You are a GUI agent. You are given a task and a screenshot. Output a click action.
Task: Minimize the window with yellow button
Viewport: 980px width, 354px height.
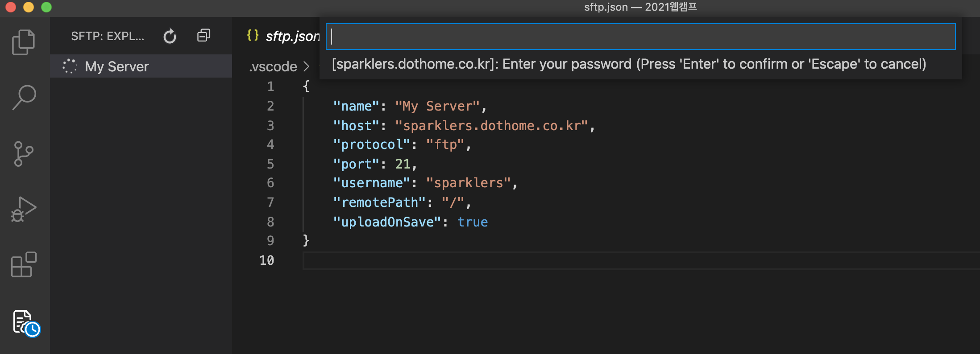29,7
